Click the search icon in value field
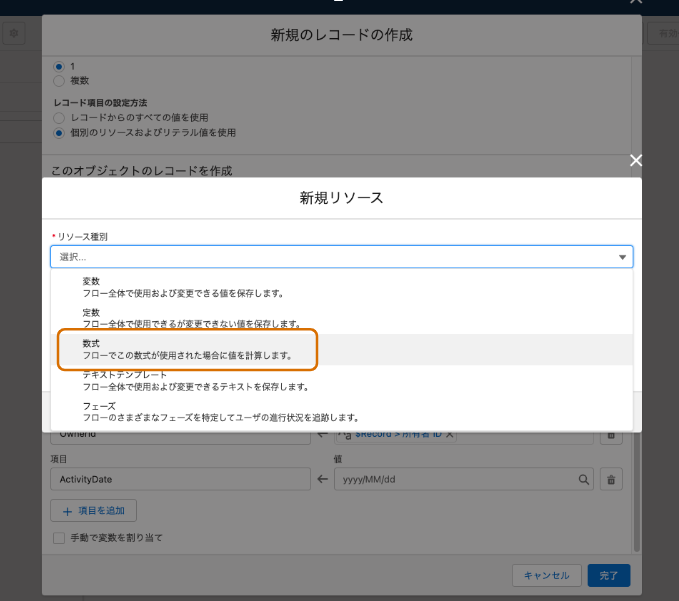Image resolution: width=679 pixels, height=601 pixels. coord(583,479)
